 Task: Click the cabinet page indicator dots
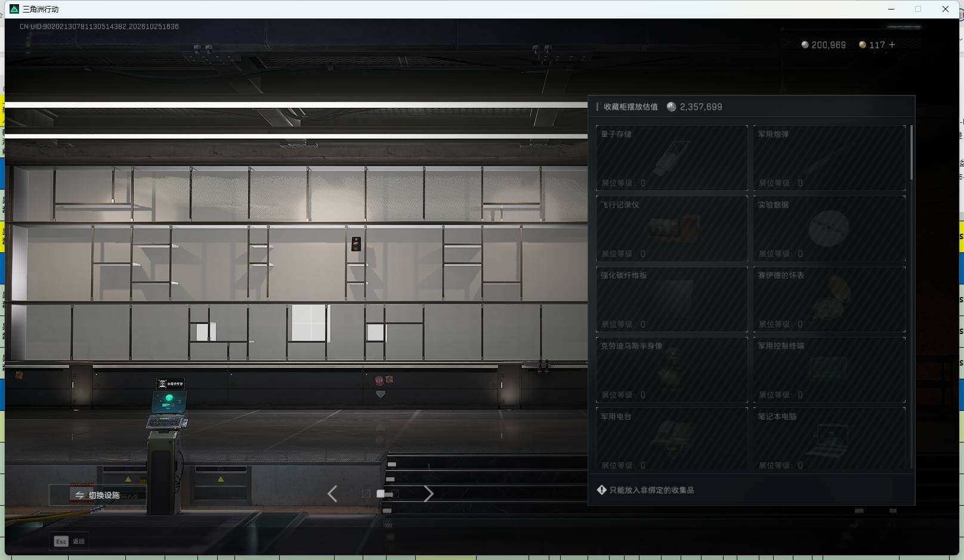coord(380,494)
